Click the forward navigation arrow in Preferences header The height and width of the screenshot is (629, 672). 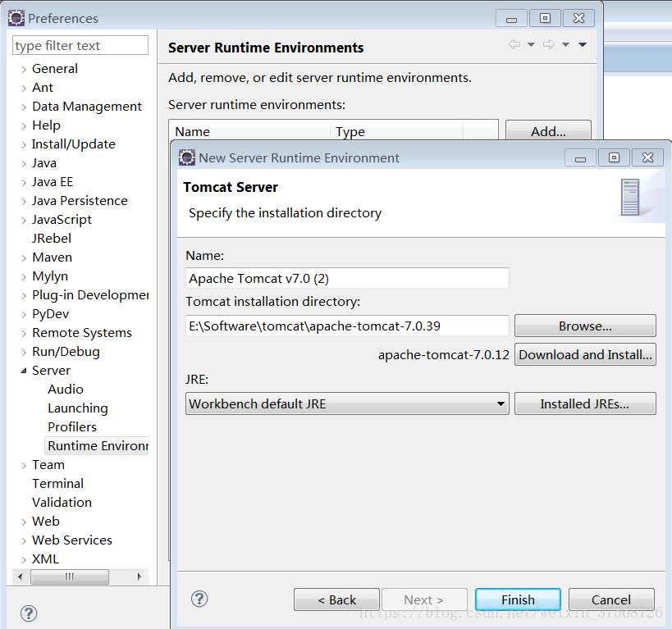[549, 44]
